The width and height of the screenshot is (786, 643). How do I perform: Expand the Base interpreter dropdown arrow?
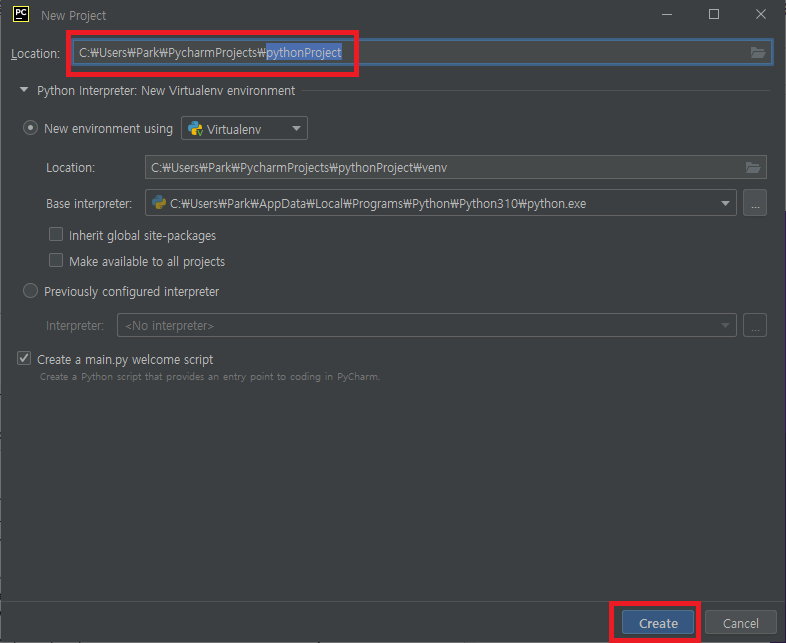[x=725, y=203]
